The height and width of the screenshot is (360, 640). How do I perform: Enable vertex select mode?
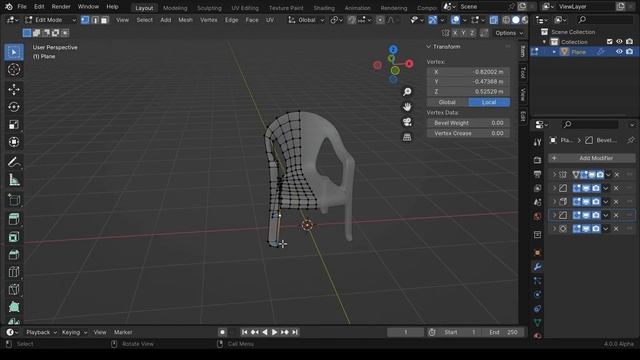pyautogui.click(x=85, y=20)
